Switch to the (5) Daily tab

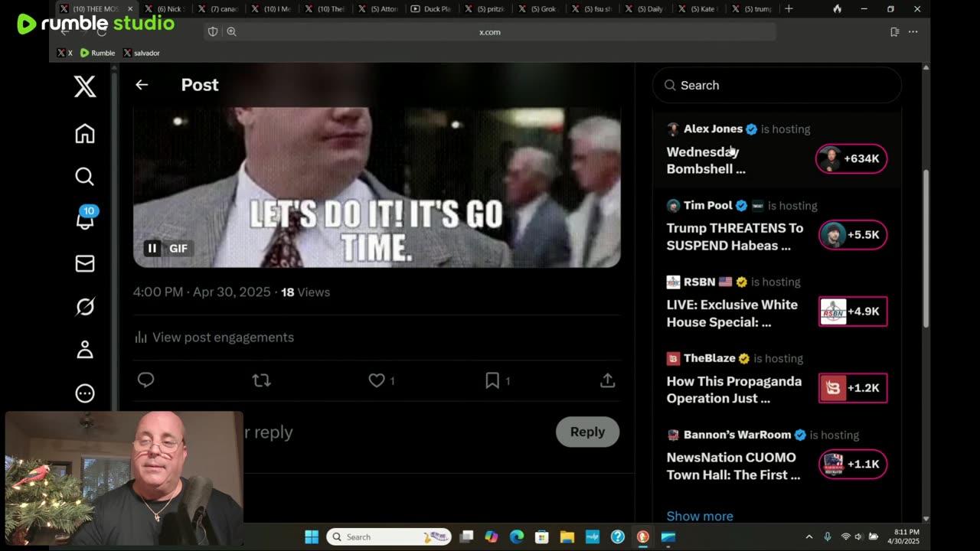pyautogui.click(x=645, y=9)
